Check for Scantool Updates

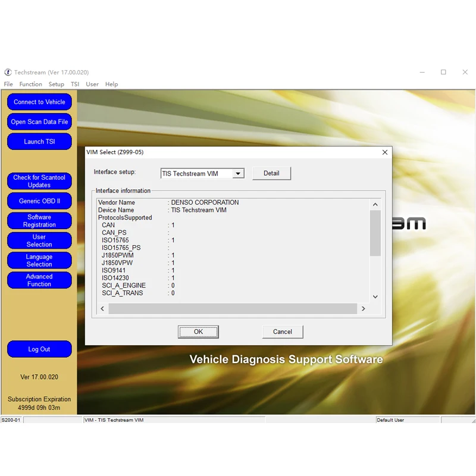pyautogui.click(x=39, y=181)
